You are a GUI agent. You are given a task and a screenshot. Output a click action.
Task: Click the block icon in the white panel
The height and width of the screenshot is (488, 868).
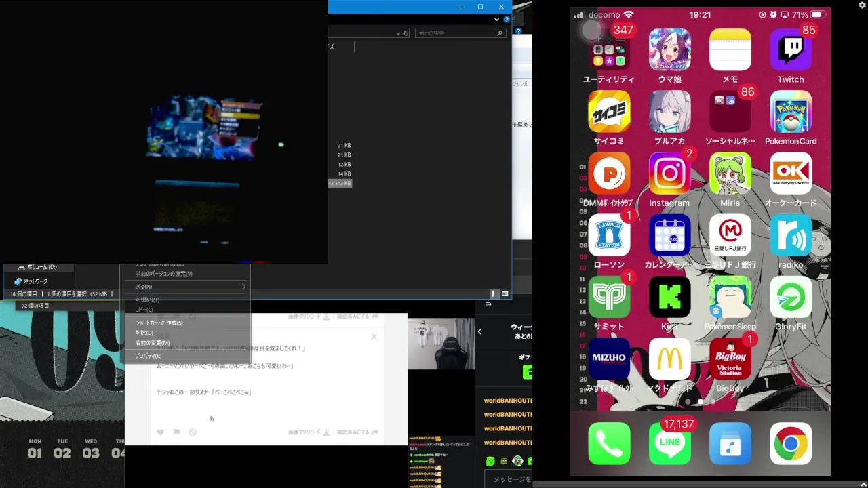click(x=193, y=432)
